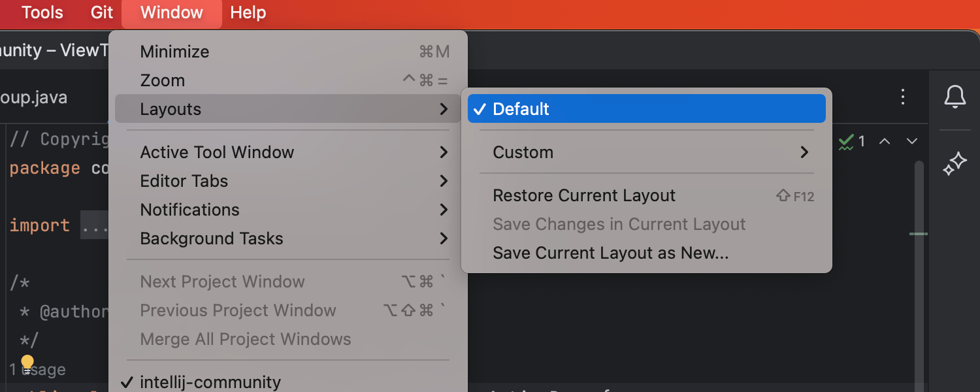Image resolution: width=980 pixels, height=392 pixels.
Task: Open the Active Tool Window submenu
Action: tap(216, 152)
